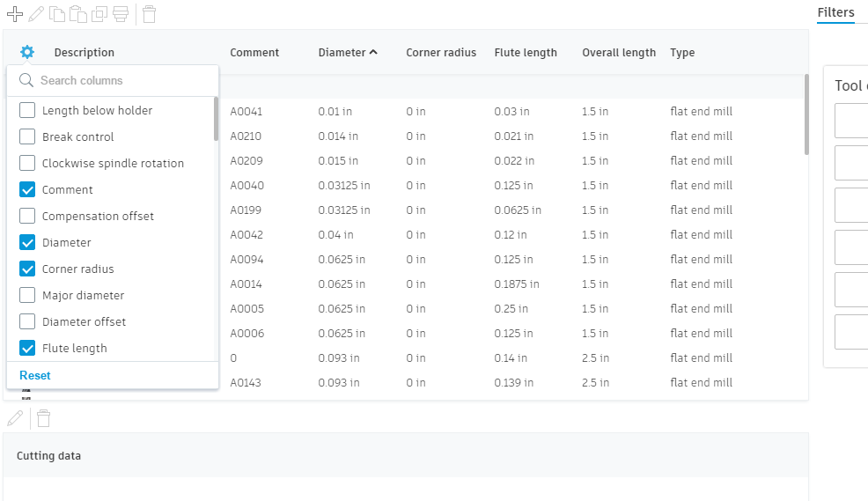The width and height of the screenshot is (868, 501).
Task: Sort the table by Overall length header
Action: click(x=618, y=53)
